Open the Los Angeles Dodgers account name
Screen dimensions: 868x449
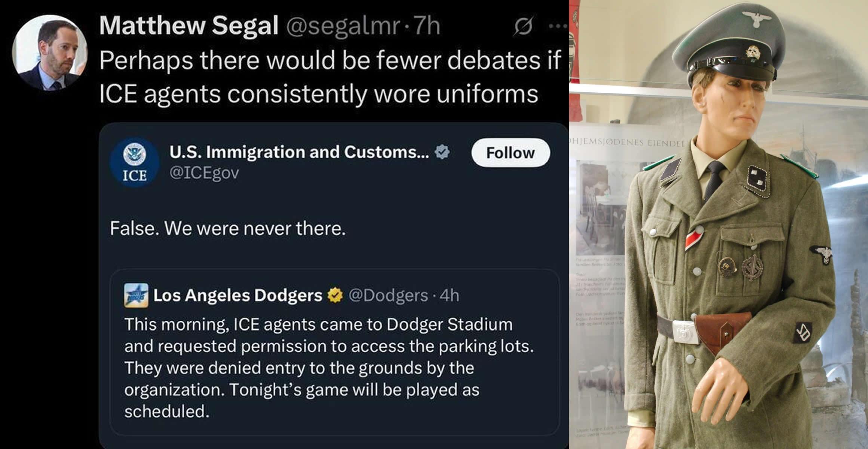[238, 295]
